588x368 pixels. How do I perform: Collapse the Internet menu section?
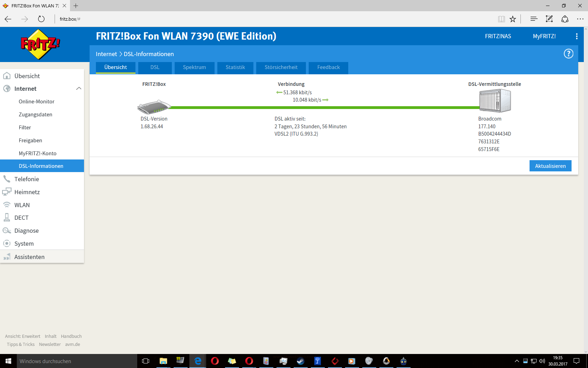[x=79, y=89]
